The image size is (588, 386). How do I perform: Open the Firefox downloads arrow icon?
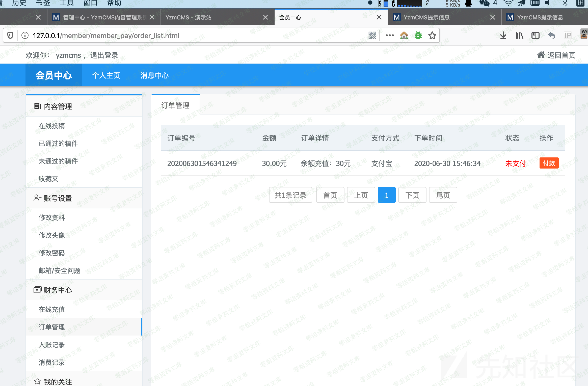click(x=503, y=36)
